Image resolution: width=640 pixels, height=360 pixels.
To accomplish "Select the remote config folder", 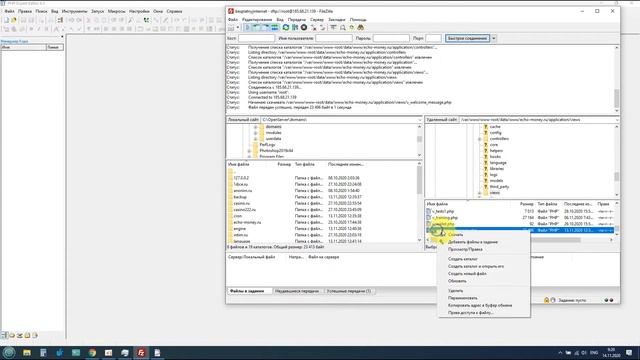I will click(x=496, y=133).
